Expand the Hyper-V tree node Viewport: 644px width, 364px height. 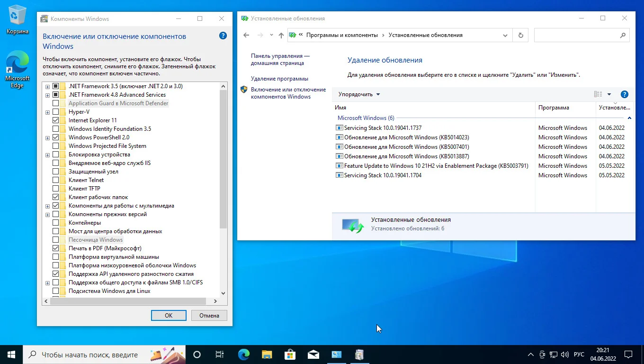(x=47, y=112)
